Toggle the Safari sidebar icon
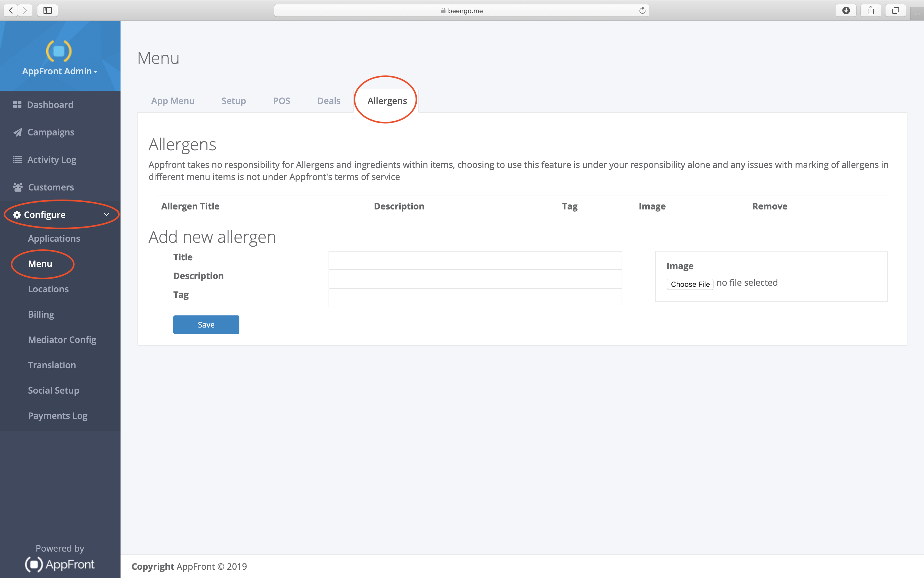The height and width of the screenshot is (578, 924). 47,10
